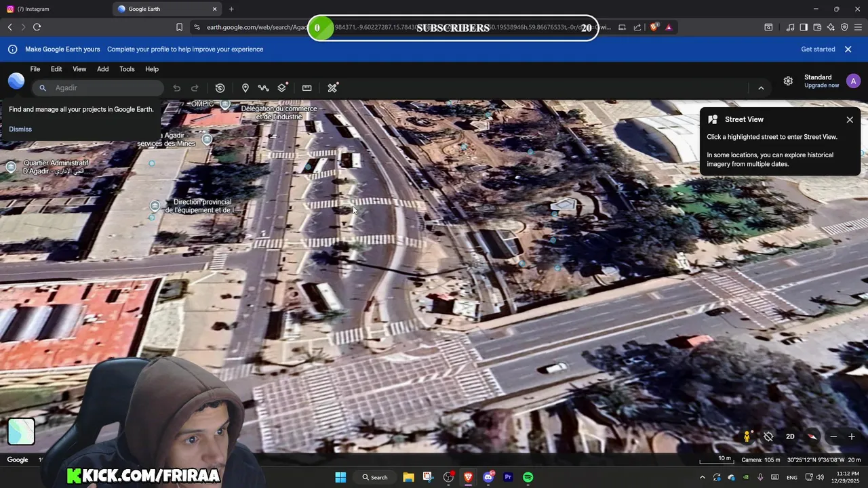The image size is (868, 488).
Task: Click the Délégation du commerce et de l'industrie label
Action: 279,113
